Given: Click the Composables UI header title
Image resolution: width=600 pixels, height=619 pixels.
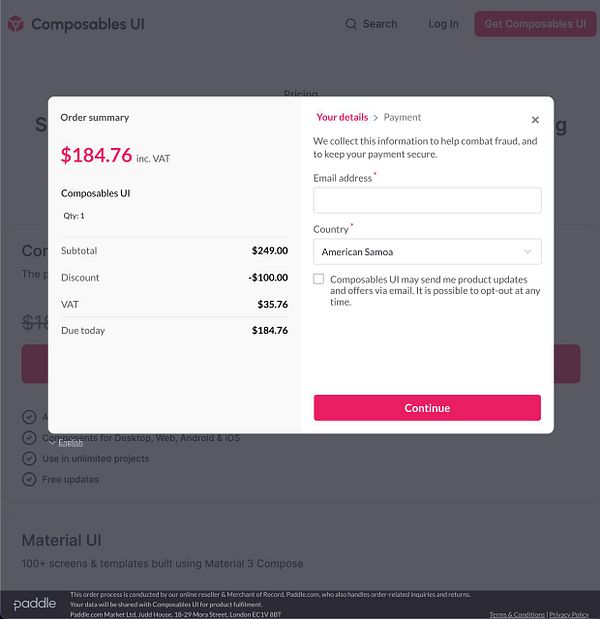Looking at the screenshot, I should click(88, 24).
